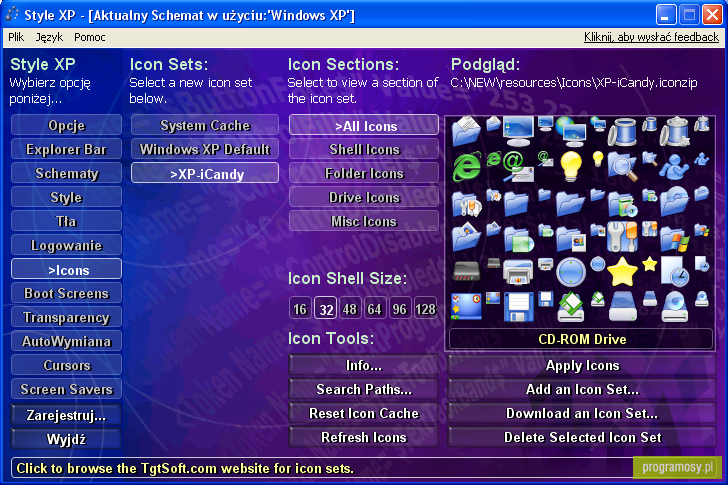The image size is (728, 485).
Task: Open the Plik menu
Action: 16,37
